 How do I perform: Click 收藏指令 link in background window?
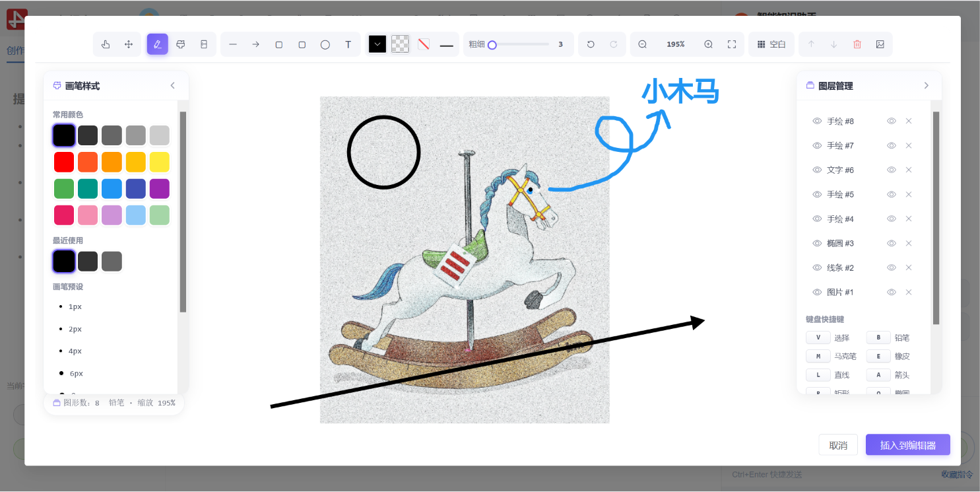pos(957,474)
